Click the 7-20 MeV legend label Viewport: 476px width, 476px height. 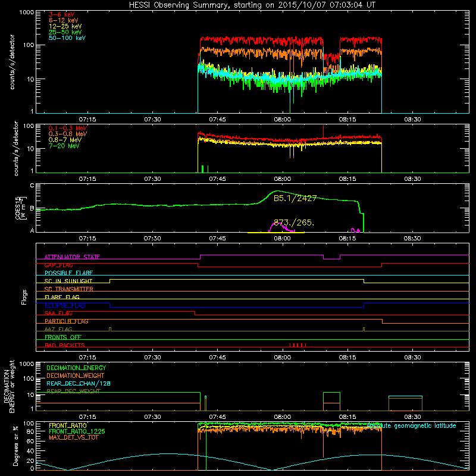pyautogui.click(x=64, y=146)
